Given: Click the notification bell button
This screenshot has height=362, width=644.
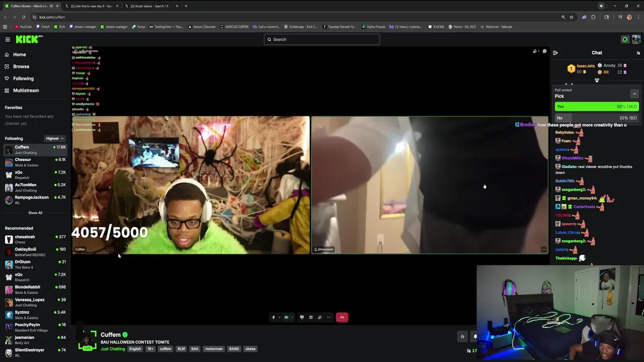Looking at the screenshot, I should pos(474,336).
